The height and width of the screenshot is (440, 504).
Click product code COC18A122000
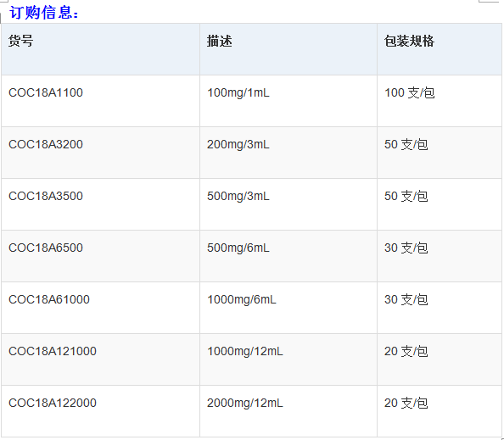pos(53,403)
